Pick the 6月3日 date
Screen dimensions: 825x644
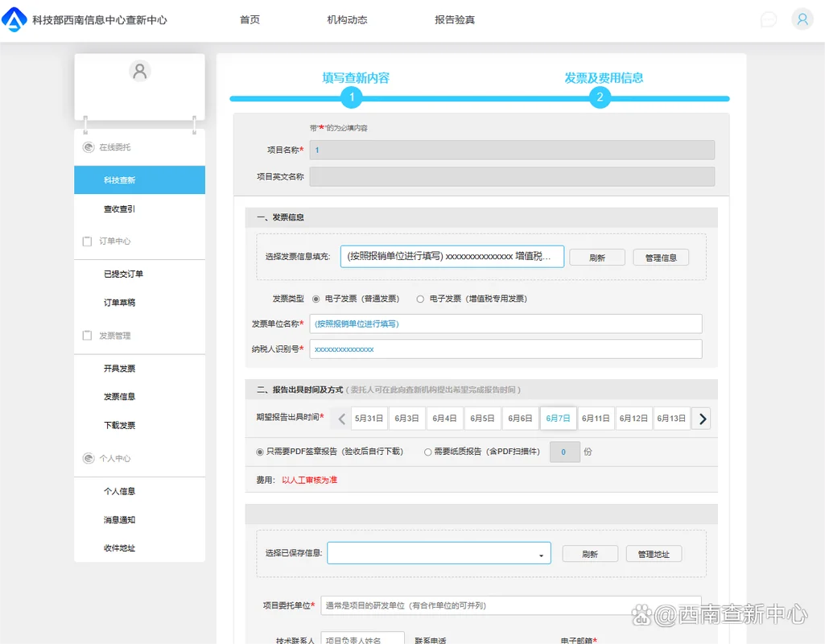point(406,419)
